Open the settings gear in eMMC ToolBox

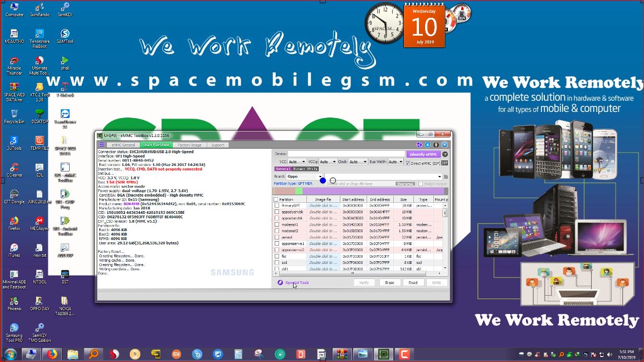(445, 145)
